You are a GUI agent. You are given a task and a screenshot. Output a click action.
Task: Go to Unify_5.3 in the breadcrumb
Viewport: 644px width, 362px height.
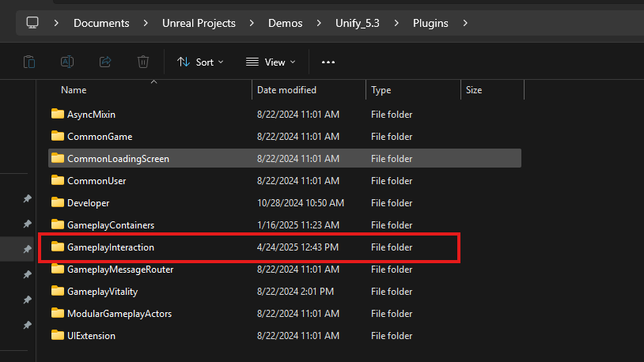pyautogui.click(x=358, y=24)
